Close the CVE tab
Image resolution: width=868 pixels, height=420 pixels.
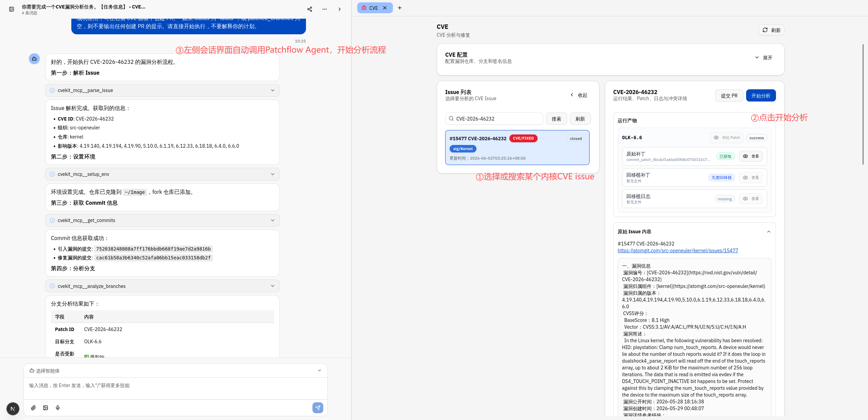(x=385, y=8)
